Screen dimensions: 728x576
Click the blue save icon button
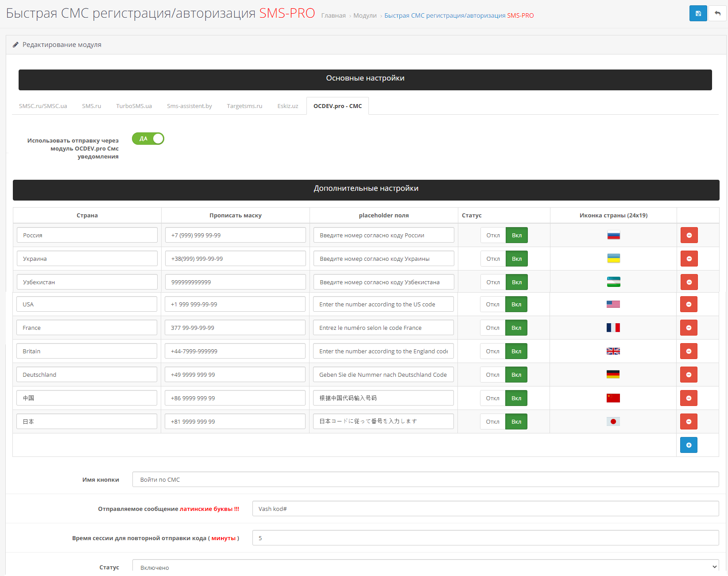tap(698, 13)
